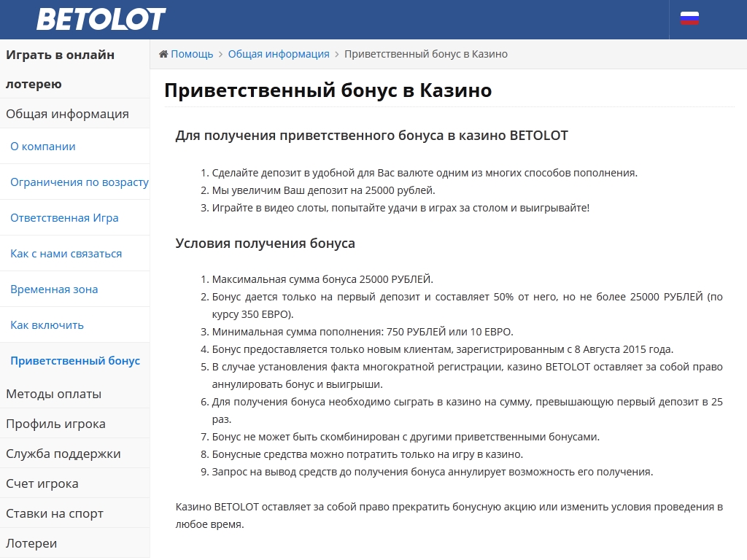The width and height of the screenshot is (747, 560).
Task: Expand the Методы оплаты section
Action: pos(53,394)
